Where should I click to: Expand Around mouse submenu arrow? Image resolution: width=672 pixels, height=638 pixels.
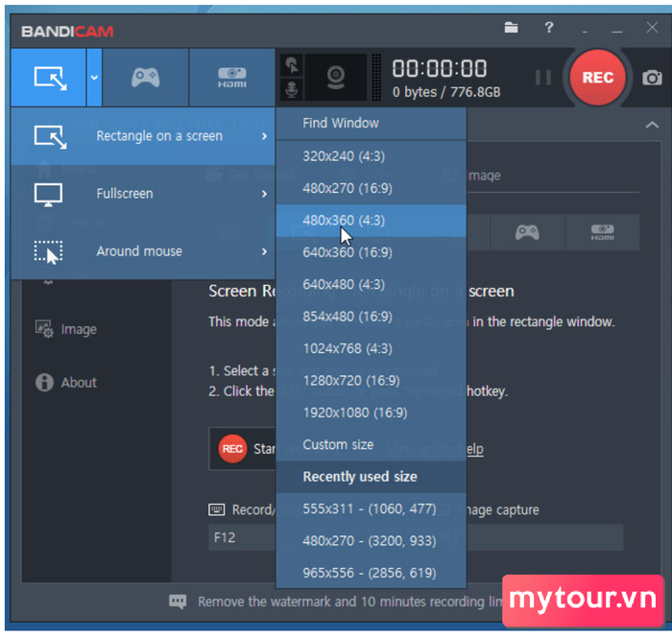tap(264, 251)
